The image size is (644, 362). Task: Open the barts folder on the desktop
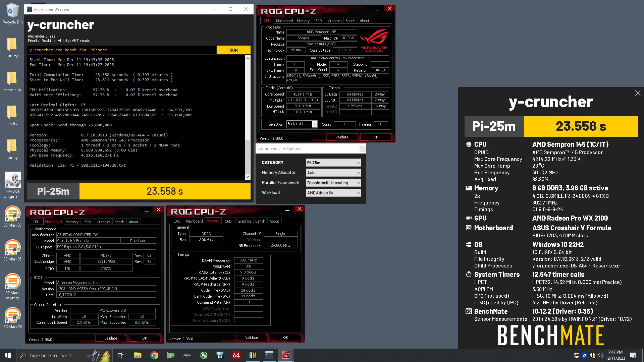(x=12, y=115)
